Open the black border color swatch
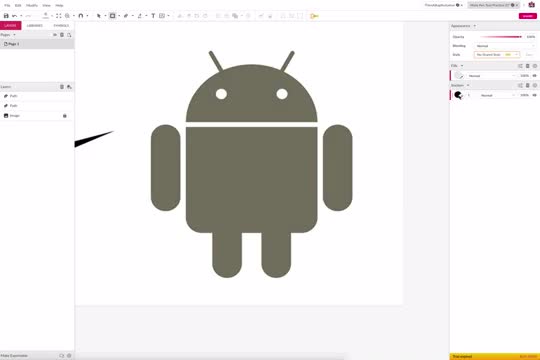 458,95
